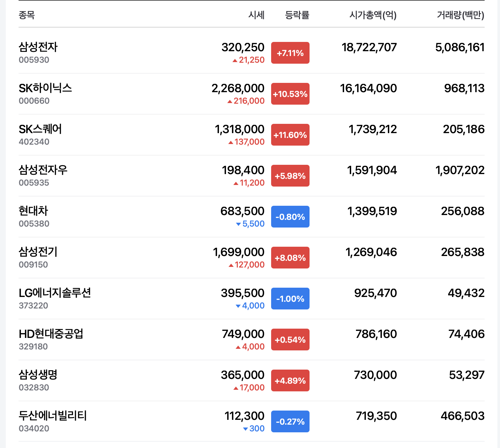Open the 삼성전기 stock name

pos(38,252)
